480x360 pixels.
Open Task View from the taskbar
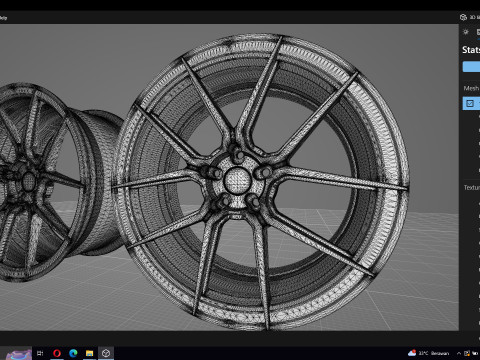(x=40, y=353)
